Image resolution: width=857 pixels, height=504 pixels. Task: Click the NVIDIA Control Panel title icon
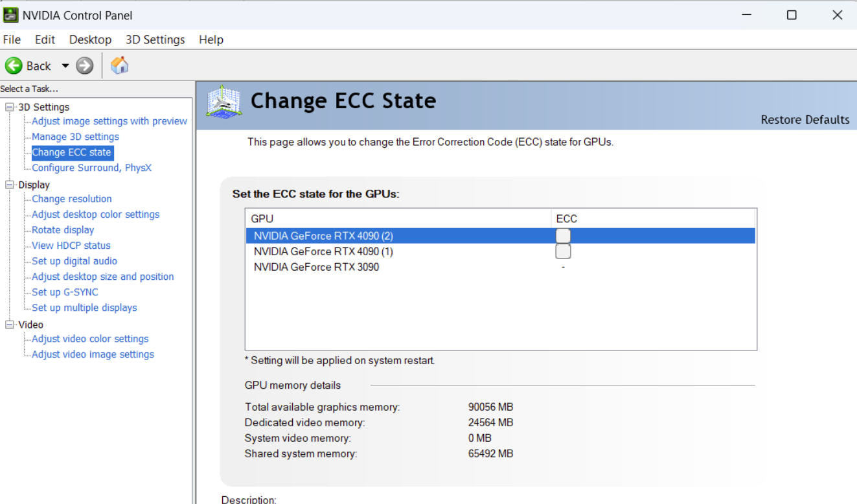click(10, 15)
